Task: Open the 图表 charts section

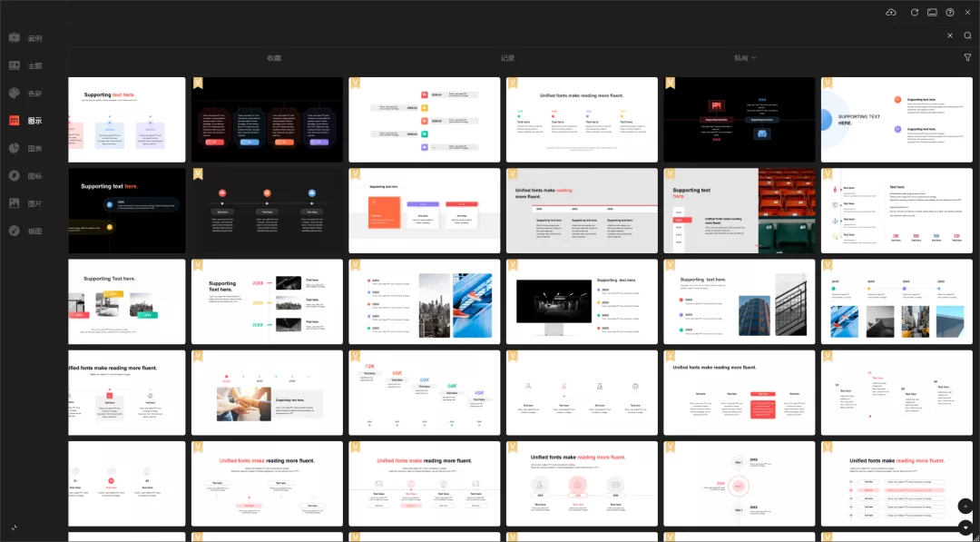Action: pos(25,148)
